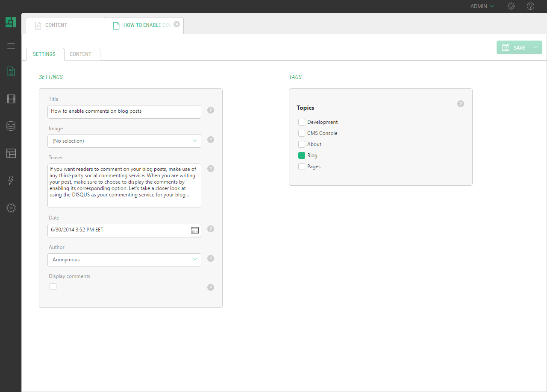Open the Media perspective filmstrip icon

click(x=11, y=99)
